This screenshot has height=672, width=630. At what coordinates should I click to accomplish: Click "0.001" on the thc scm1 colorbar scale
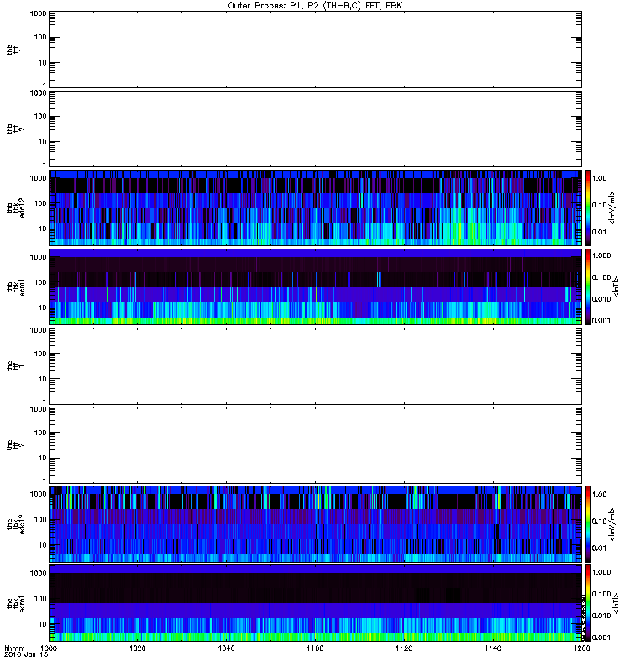click(601, 638)
